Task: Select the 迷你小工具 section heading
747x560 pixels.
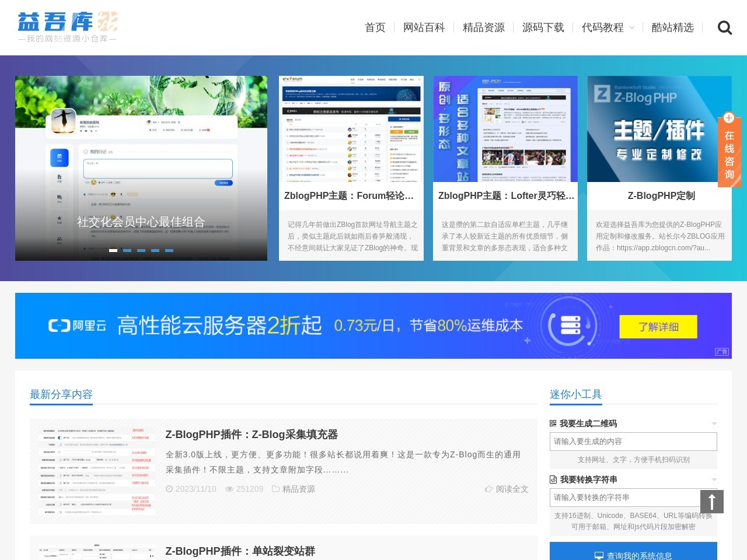Action: coord(576,394)
